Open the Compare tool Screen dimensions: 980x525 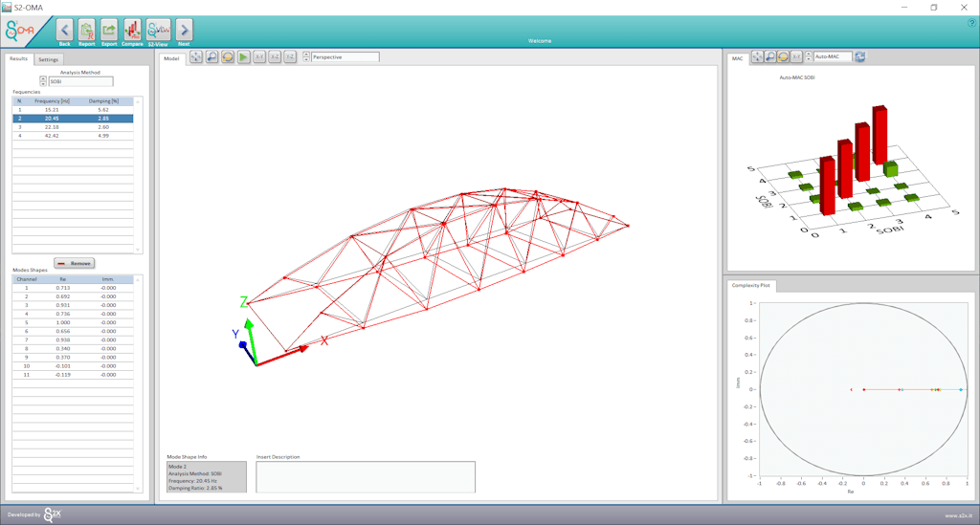[132, 30]
